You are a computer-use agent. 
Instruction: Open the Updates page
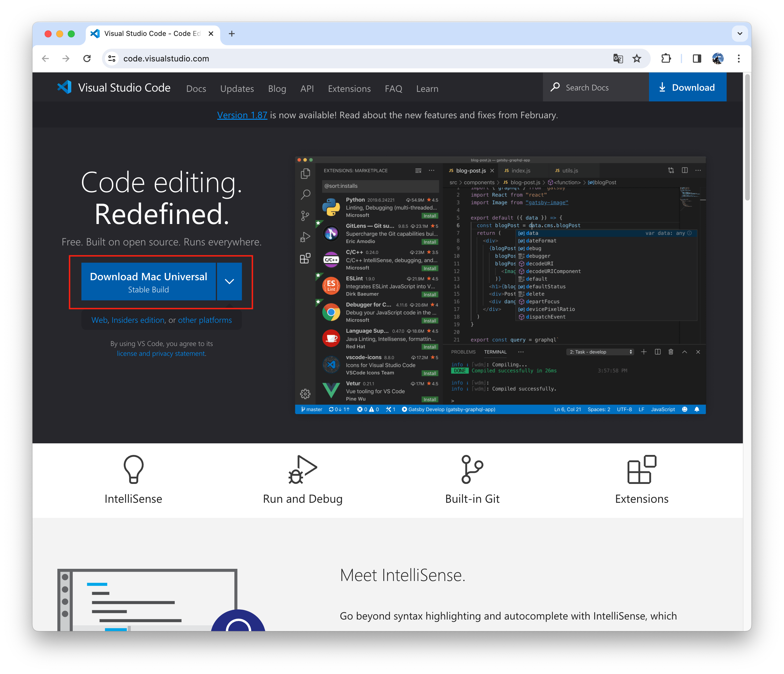click(x=237, y=89)
